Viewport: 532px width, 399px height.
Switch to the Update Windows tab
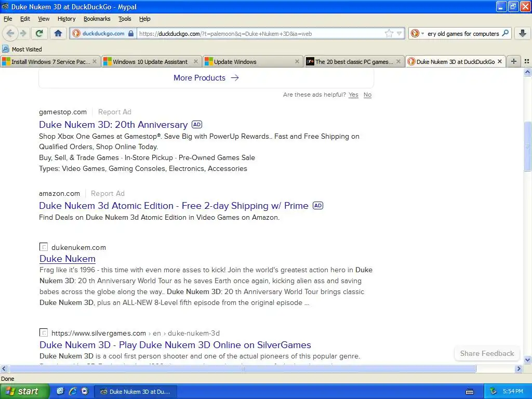(253, 61)
